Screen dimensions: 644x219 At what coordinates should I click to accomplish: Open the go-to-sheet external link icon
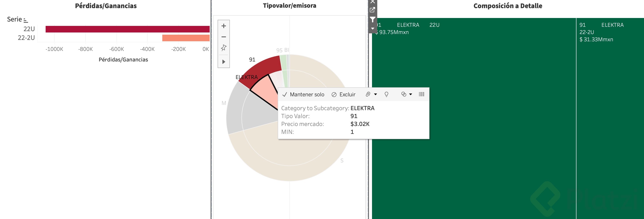[x=372, y=10]
